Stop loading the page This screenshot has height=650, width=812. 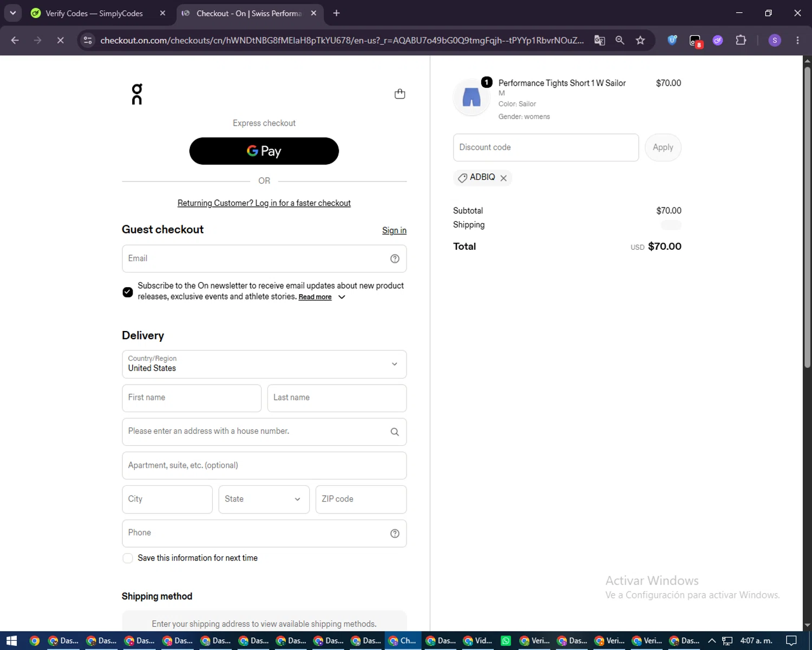pyautogui.click(x=60, y=40)
